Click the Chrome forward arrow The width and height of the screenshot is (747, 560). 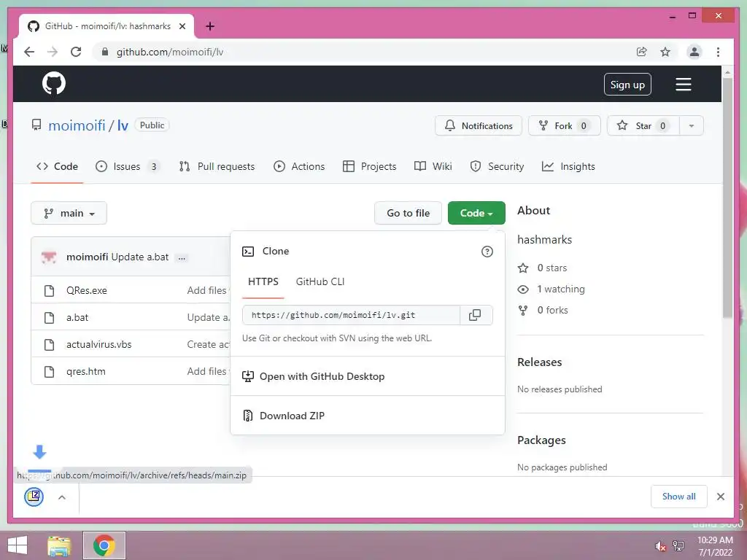point(53,52)
